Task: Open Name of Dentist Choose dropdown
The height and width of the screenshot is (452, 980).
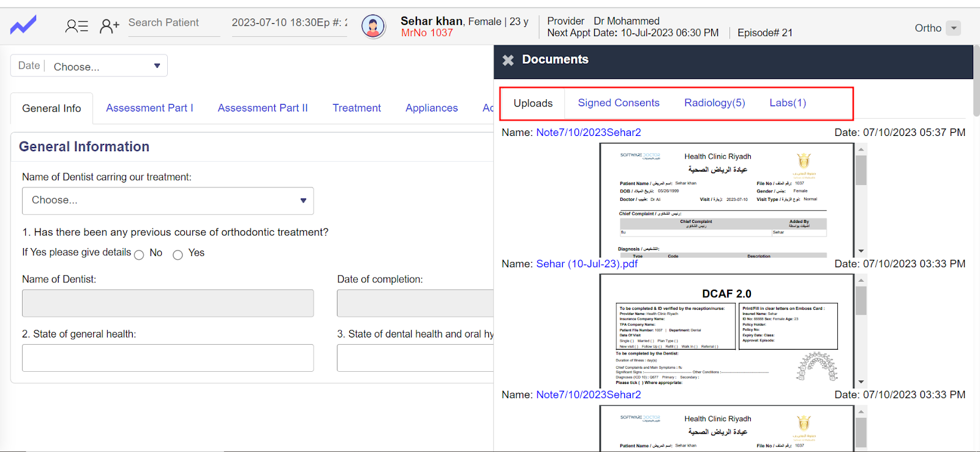Action: point(168,201)
